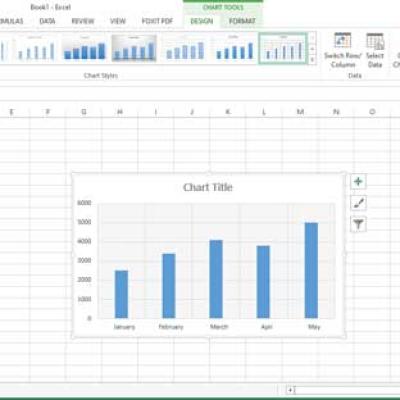The width and height of the screenshot is (400, 400).
Task: Select column header F
Action: pyautogui.click(x=48, y=112)
